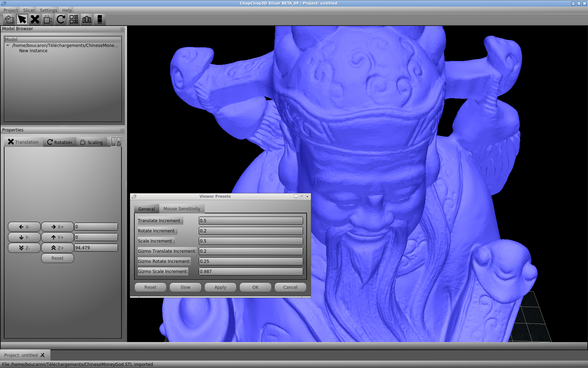
Task: Confirm Viewer Presets with OK
Action: tap(255, 287)
